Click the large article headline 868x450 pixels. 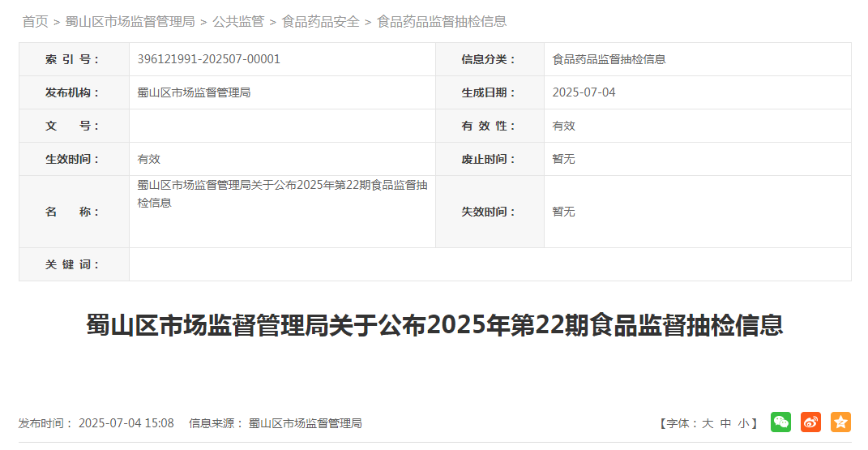[x=434, y=325]
